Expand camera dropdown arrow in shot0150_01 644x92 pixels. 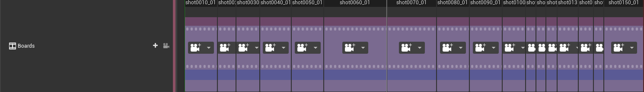click(632, 48)
